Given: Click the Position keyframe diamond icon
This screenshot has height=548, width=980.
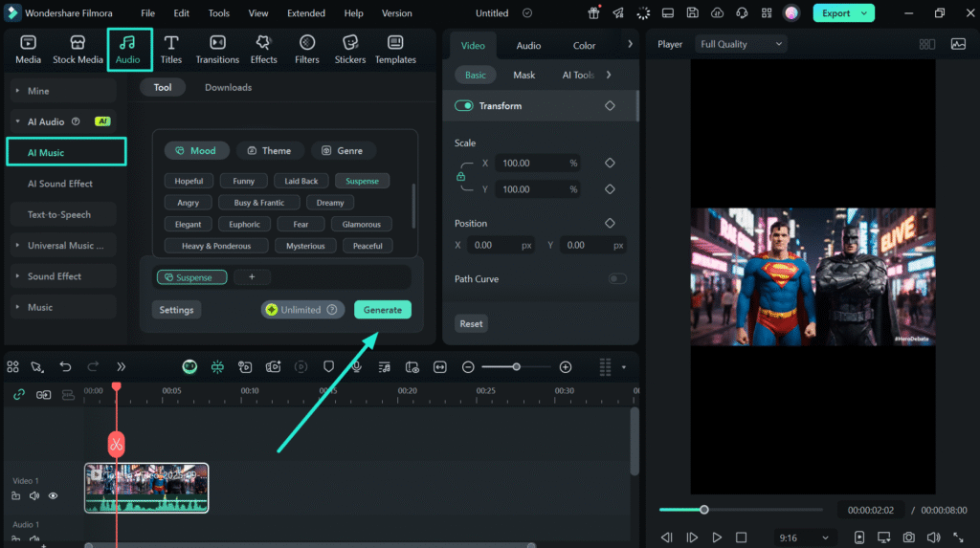Looking at the screenshot, I should click(610, 223).
